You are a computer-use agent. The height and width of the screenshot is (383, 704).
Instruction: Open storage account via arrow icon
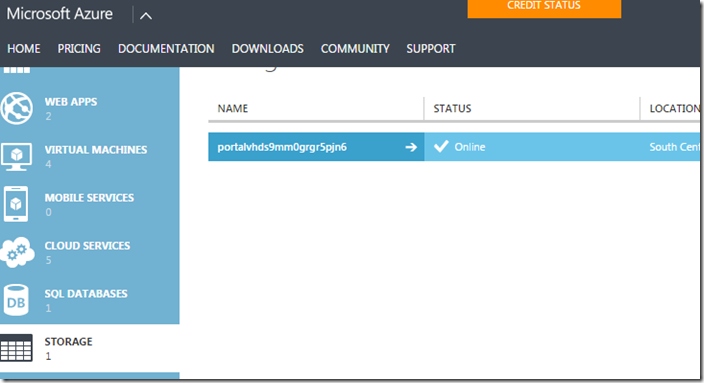411,147
